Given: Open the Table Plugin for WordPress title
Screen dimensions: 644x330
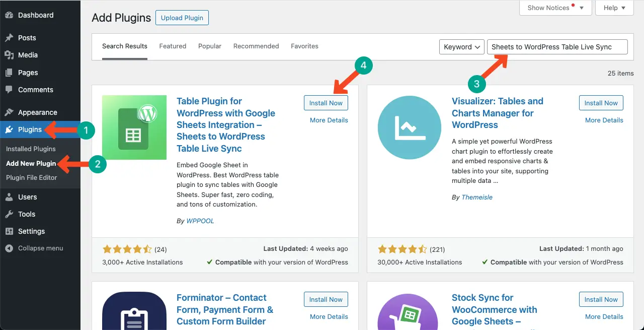Looking at the screenshot, I should coord(226,125).
